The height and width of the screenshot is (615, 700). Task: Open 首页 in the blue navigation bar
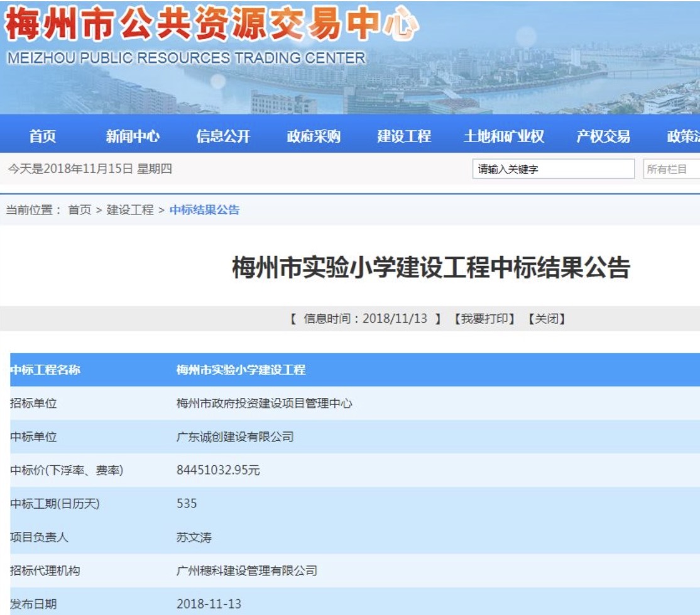42,136
